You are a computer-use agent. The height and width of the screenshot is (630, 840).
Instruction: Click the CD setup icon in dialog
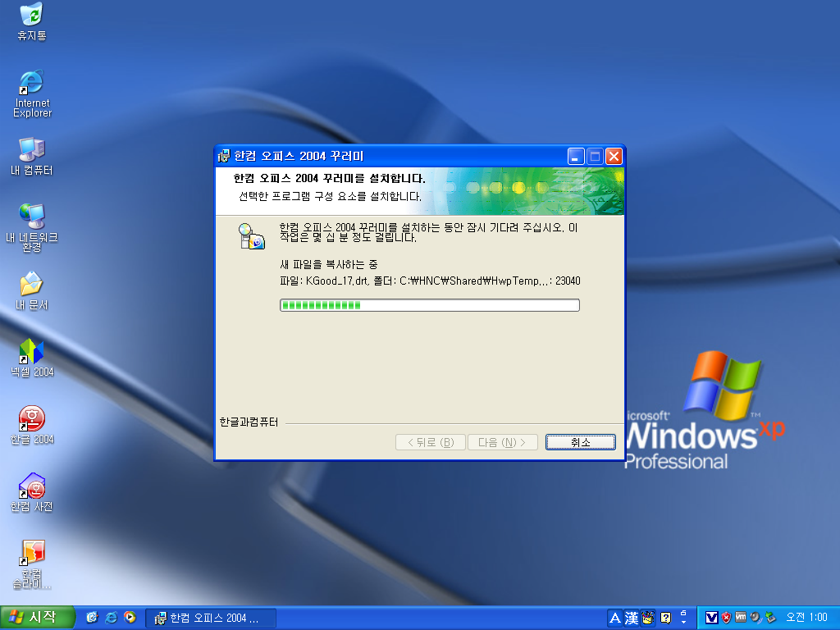coord(251,236)
